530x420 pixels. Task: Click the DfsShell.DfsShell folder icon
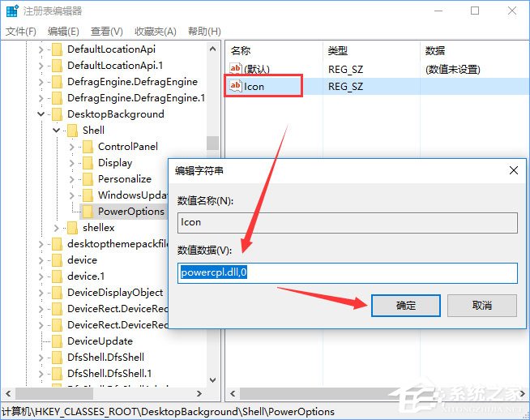coord(57,358)
